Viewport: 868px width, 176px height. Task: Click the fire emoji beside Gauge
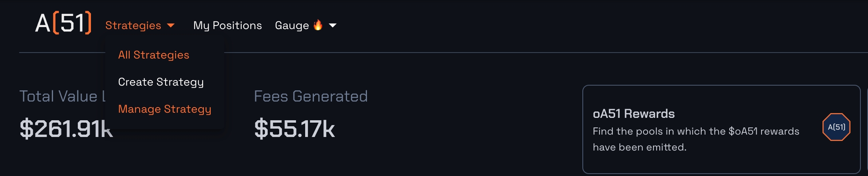(x=318, y=25)
